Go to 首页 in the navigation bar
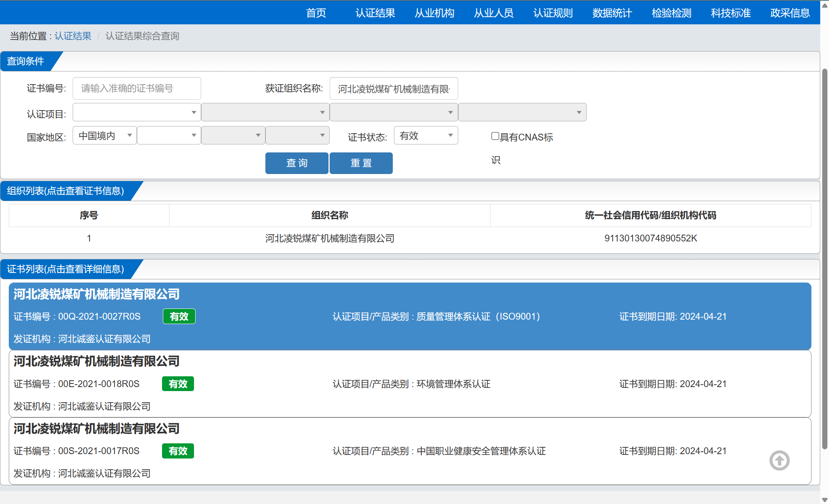 coord(316,13)
